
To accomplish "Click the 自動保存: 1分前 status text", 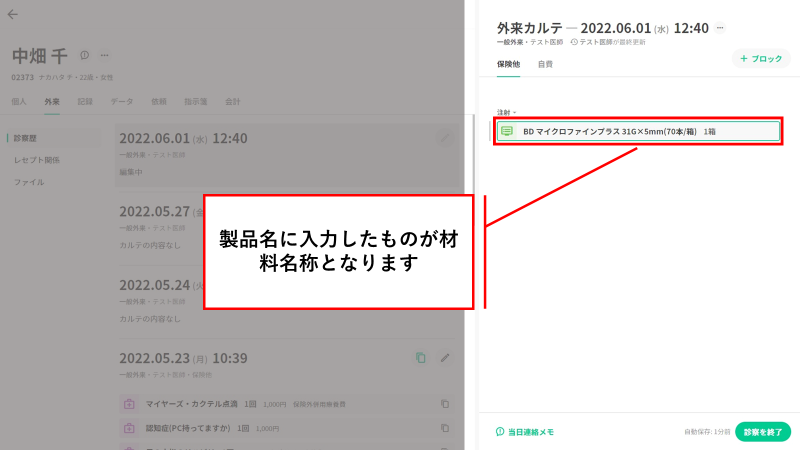I will click(707, 432).
